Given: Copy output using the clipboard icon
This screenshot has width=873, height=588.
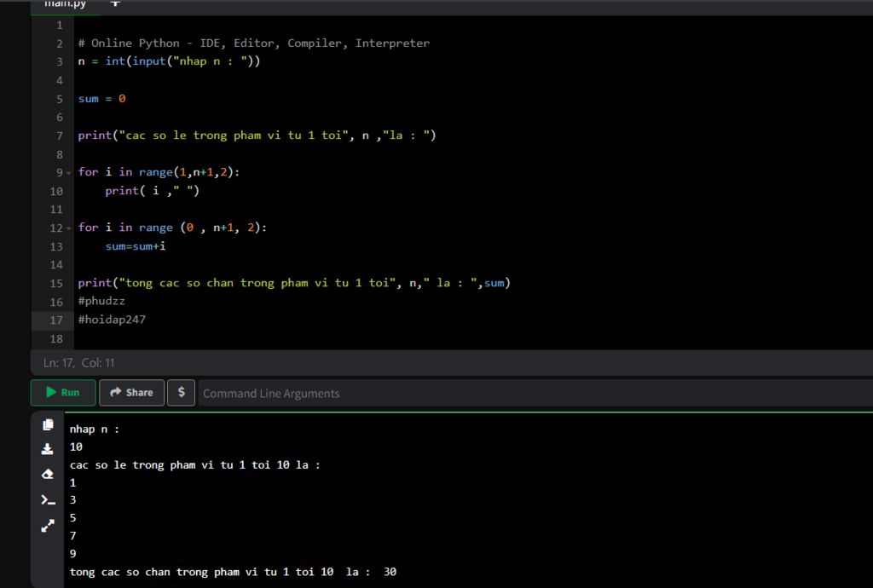Looking at the screenshot, I should coord(48,425).
